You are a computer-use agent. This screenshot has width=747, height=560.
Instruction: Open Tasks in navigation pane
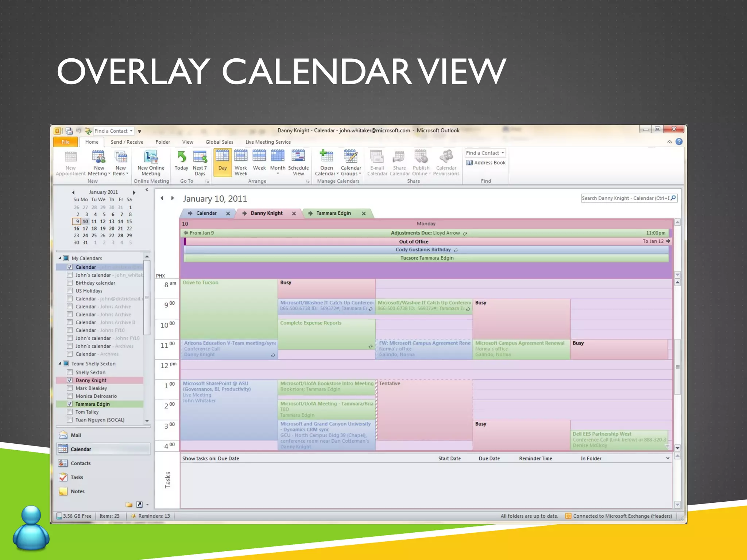[103, 477]
